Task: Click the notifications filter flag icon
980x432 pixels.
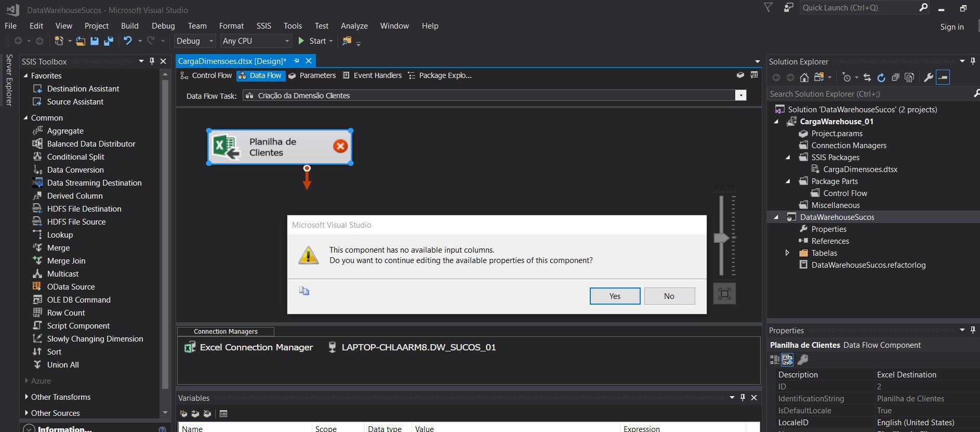Action: (768, 7)
